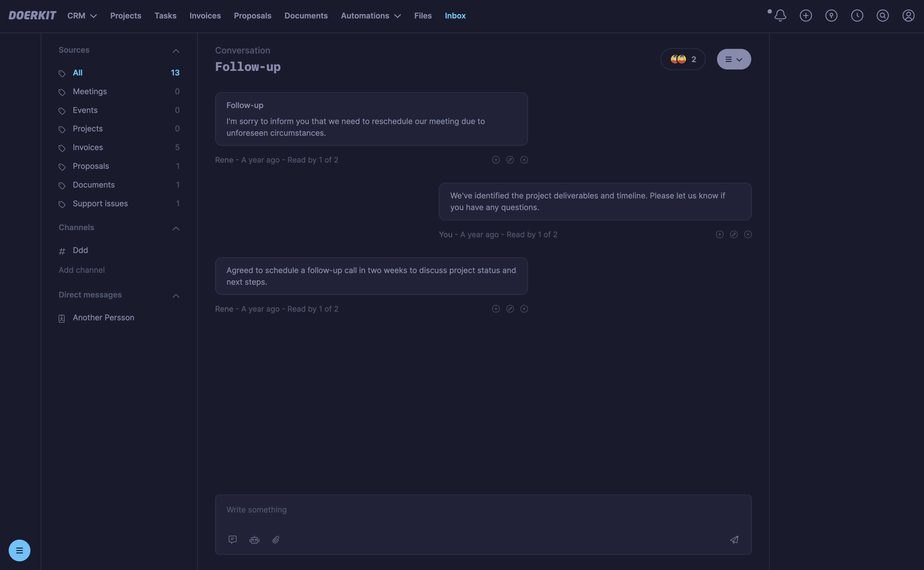Click Add channel under Channels
Image resolution: width=924 pixels, height=570 pixels.
point(81,270)
